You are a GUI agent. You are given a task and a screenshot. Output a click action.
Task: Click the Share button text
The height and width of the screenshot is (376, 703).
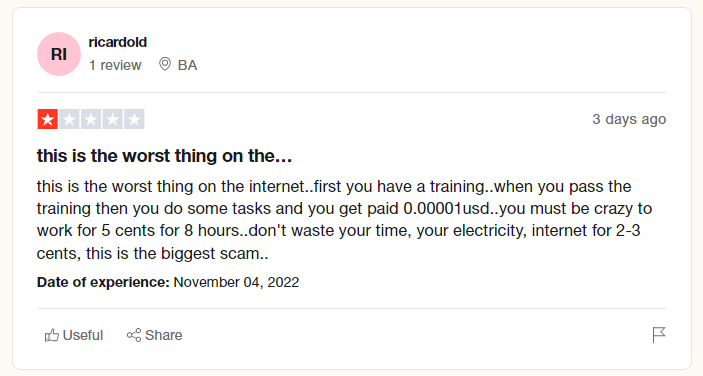(x=164, y=335)
